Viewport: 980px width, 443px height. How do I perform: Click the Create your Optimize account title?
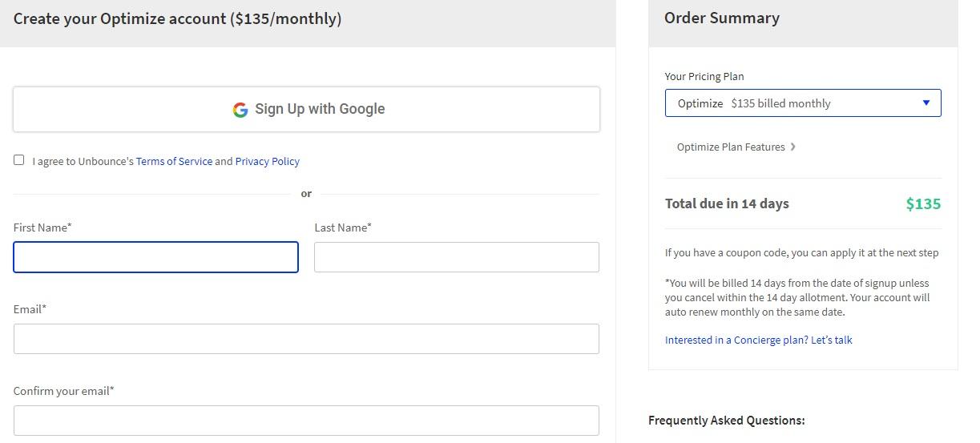pos(177,19)
